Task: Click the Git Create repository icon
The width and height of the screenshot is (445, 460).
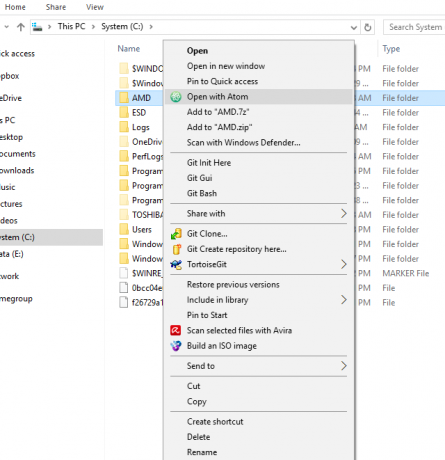Action: point(176,249)
